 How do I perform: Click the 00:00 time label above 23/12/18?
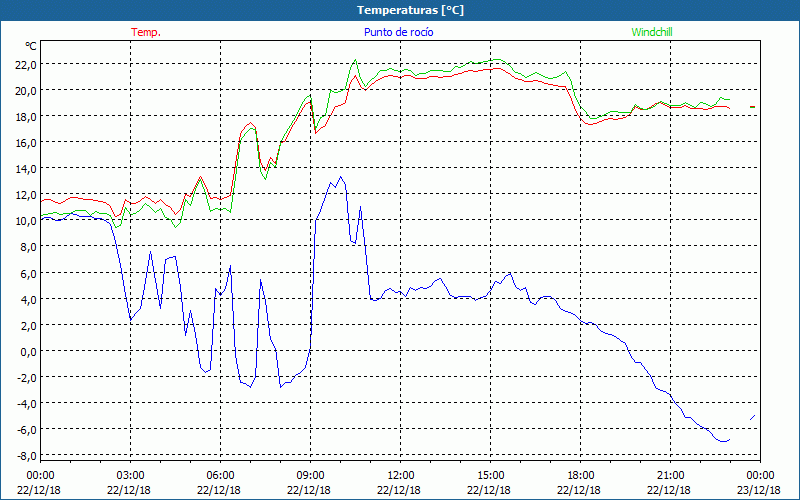point(760,476)
